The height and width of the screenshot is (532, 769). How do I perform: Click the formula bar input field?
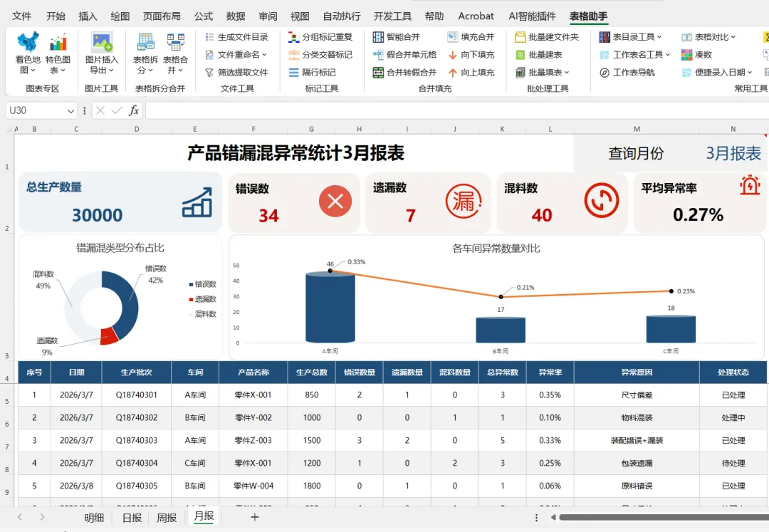coord(456,110)
